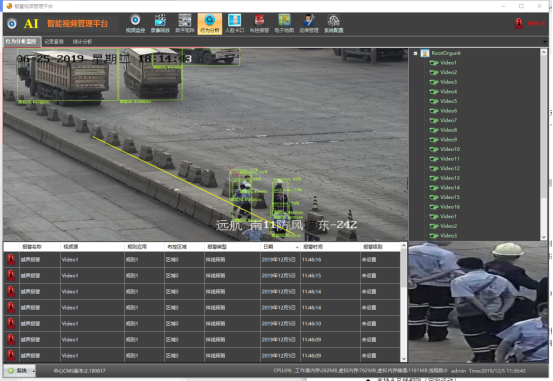Open the 视频监控 video monitoring module
The image size is (553, 381).
pos(135,24)
